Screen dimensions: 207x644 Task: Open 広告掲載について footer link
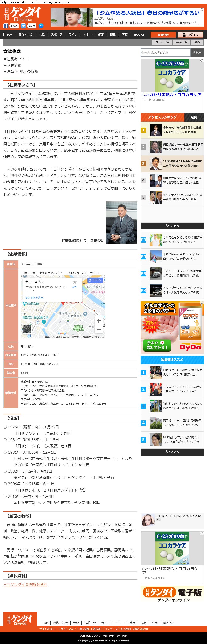[x=91, y=636]
